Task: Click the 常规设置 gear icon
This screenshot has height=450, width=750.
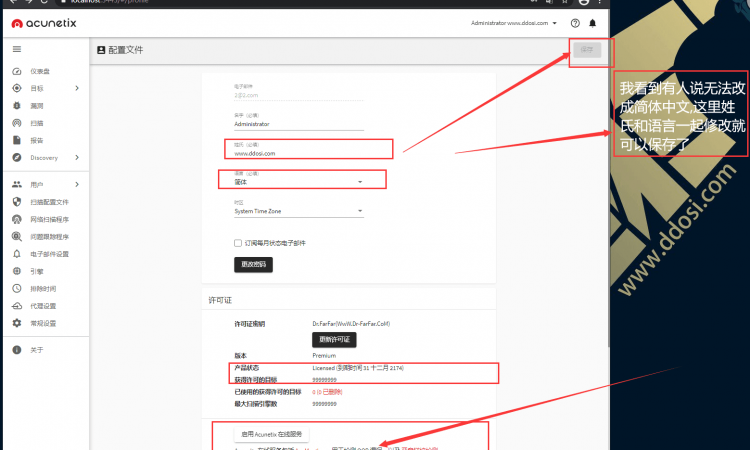Action: pos(17,323)
